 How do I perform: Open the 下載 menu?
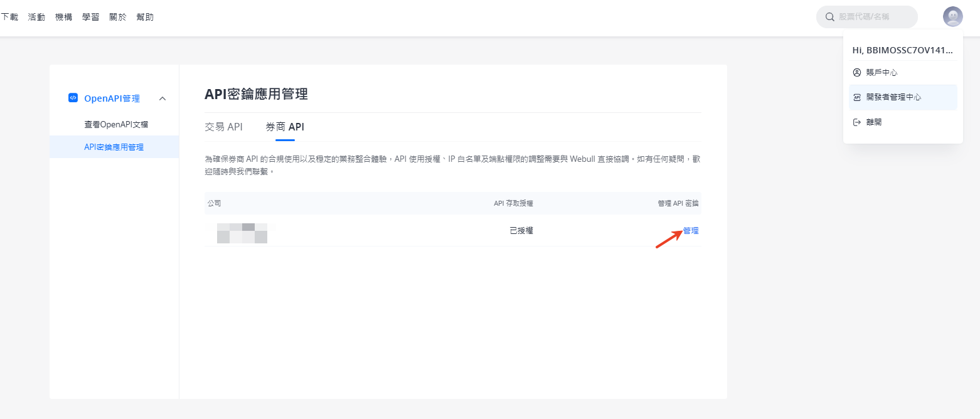9,17
